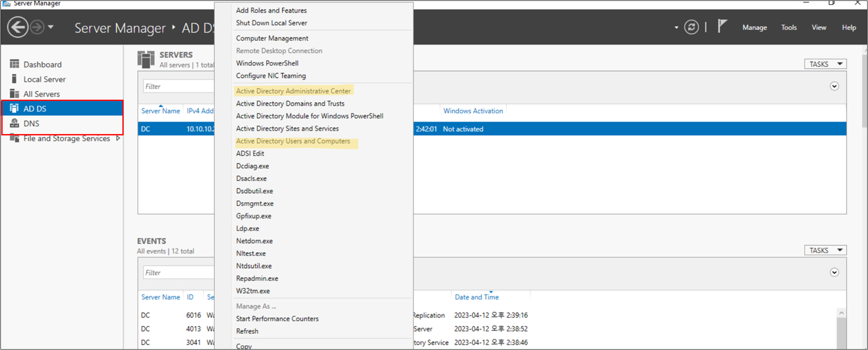Run Dsacls.exe from menu
Image resolution: width=868 pixels, height=350 pixels.
point(251,179)
